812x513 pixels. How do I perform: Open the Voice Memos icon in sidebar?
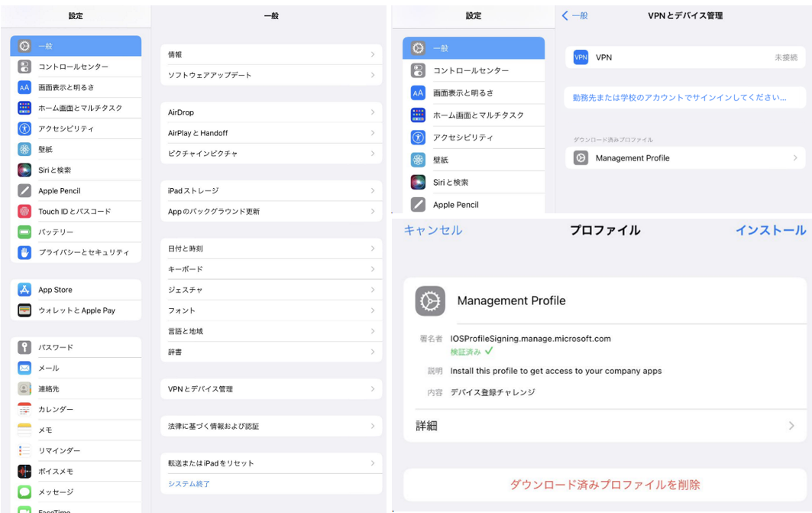pos(24,472)
